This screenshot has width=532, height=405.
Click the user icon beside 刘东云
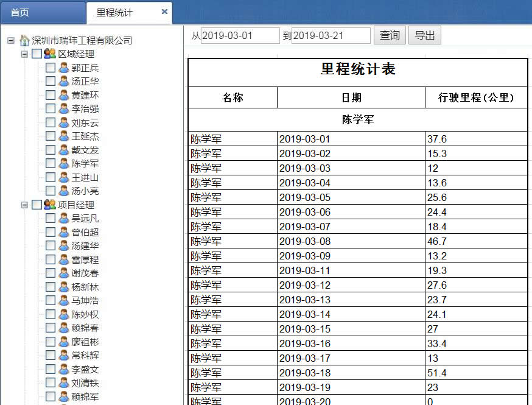(x=64, y=122)
